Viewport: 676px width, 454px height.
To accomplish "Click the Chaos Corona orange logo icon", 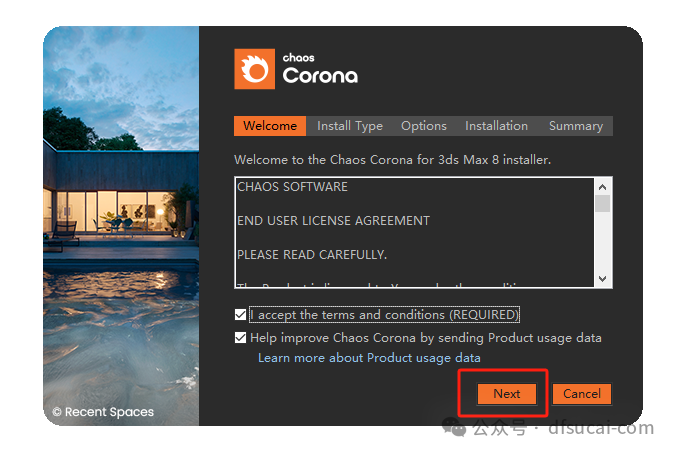I will (x=254, y=69).
